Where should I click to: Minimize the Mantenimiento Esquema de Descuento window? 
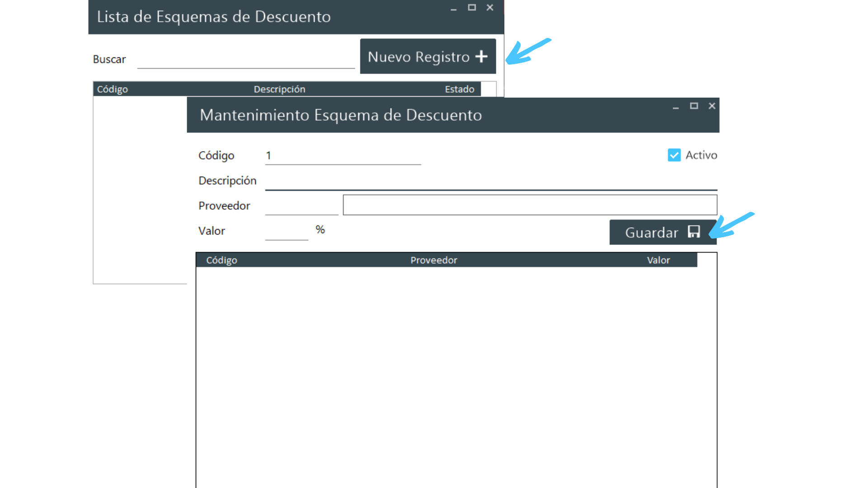[675, 107]
